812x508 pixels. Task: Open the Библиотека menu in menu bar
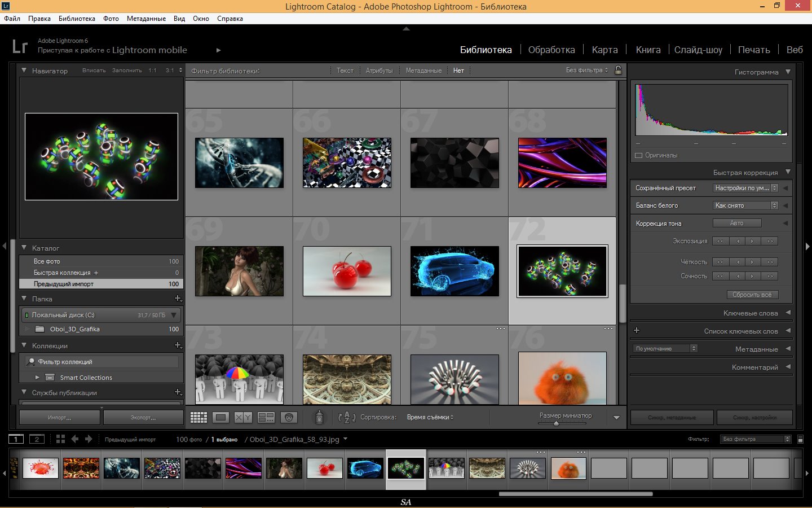(x=77, y=19)
